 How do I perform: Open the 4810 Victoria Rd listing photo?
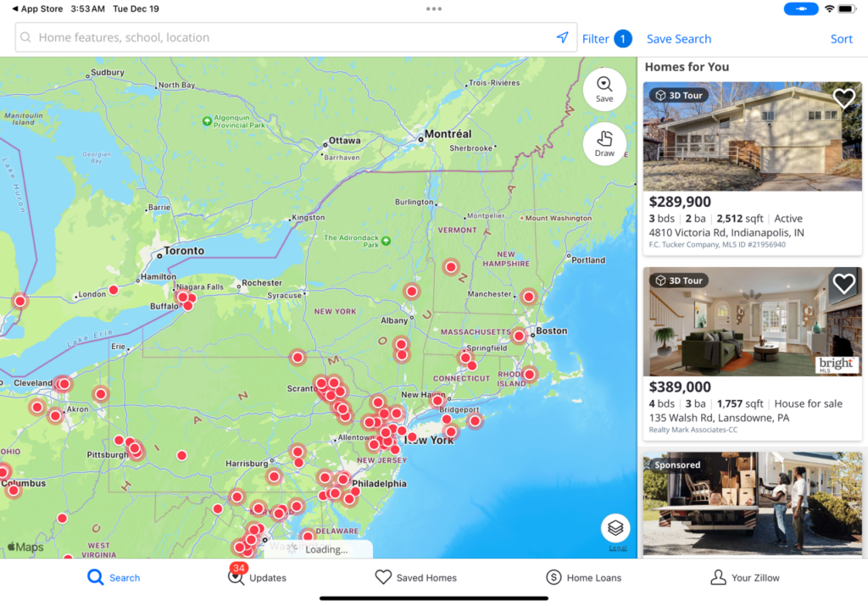(753, 136)
